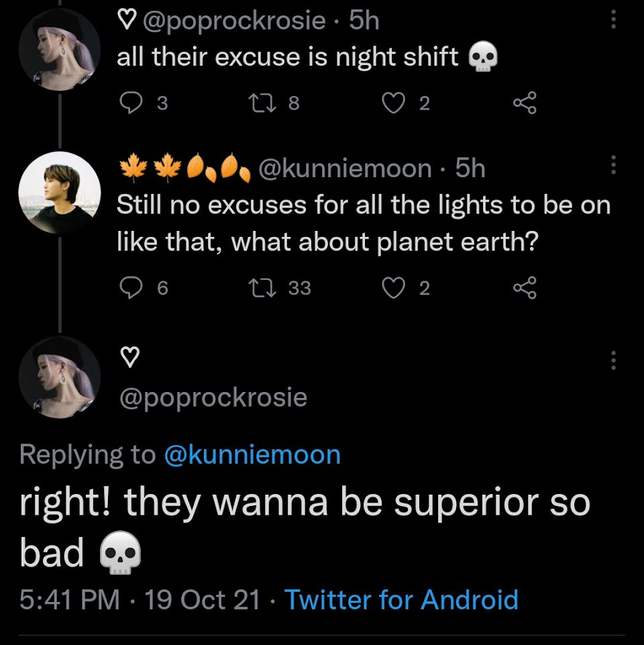Open poprockrosie's avatar on top tweet
This screenshot has height=645, width=644.
tap(60, 50)
